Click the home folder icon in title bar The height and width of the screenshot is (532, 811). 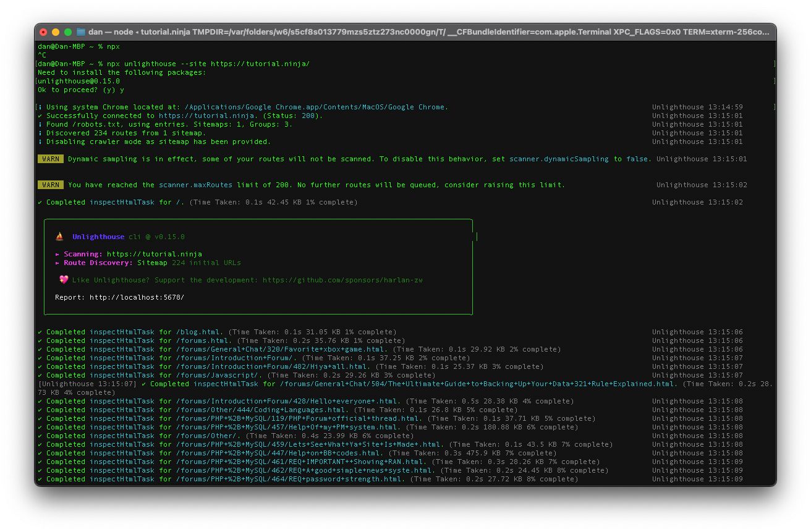click(x=80, y=32)
